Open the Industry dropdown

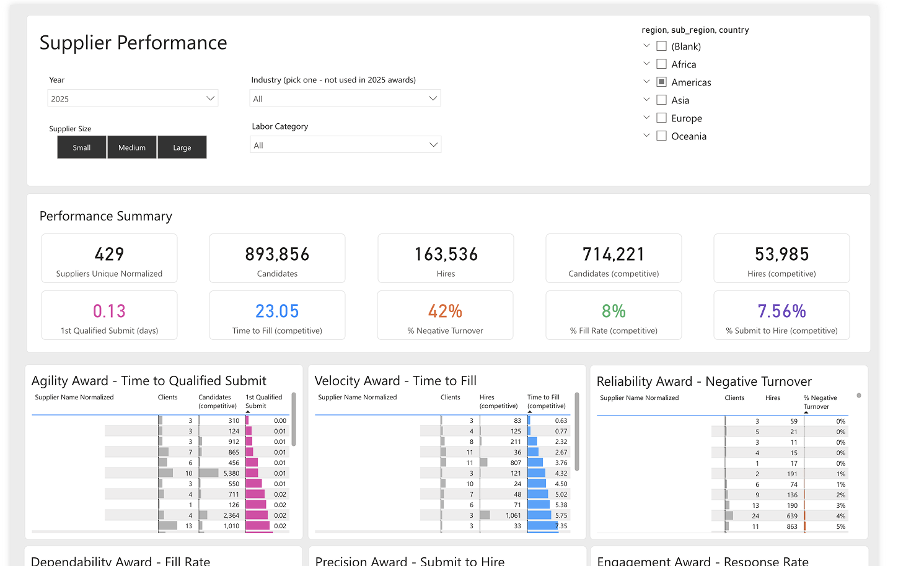[x=345, y=98]
